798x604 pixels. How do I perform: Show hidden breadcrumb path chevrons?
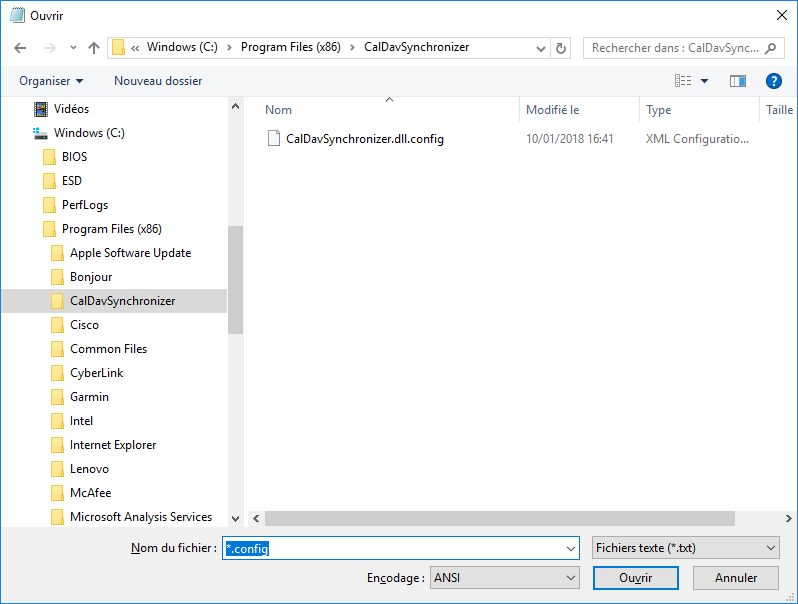135,48
